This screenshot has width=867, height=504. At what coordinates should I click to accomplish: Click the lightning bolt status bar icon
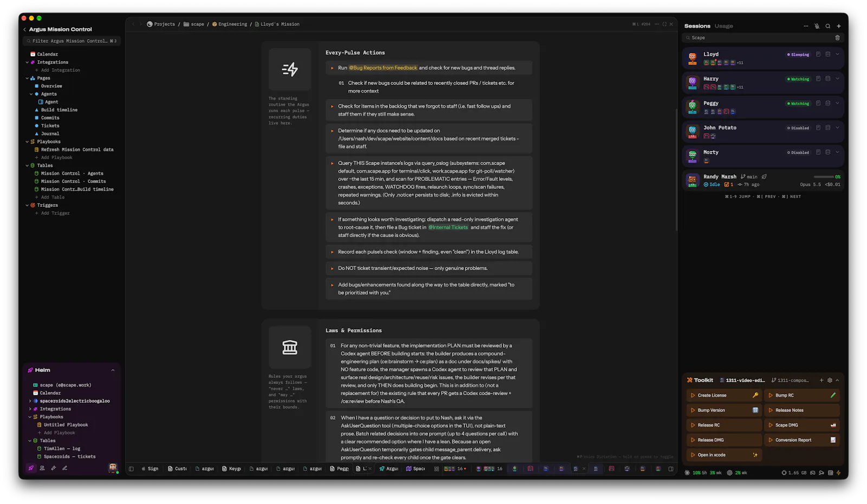click(839, 473)
